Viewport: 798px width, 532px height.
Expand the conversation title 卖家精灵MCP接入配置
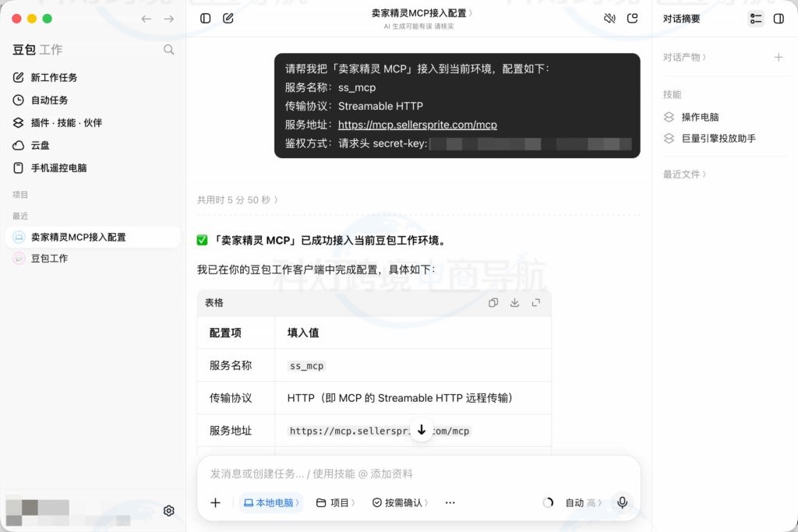pos(422,13)
